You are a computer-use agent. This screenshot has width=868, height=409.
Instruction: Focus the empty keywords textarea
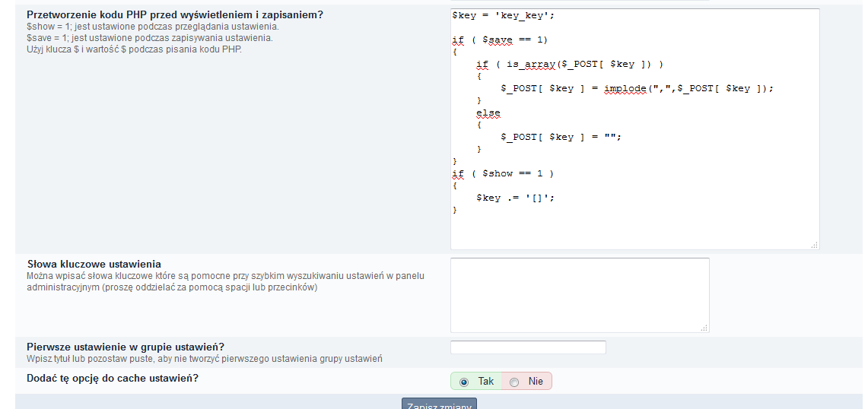579,294
